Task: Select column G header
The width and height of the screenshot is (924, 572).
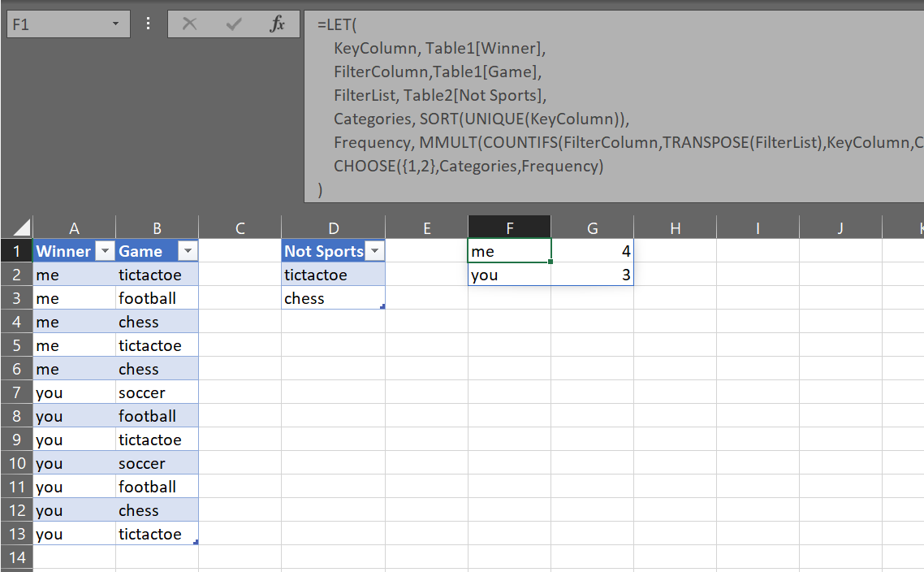Action: click(x=593, y=227)
